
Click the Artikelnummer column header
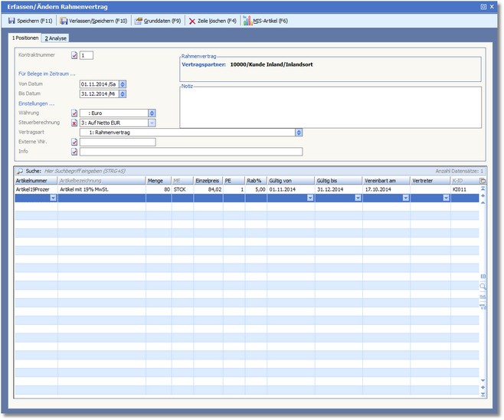coord(35,181)
